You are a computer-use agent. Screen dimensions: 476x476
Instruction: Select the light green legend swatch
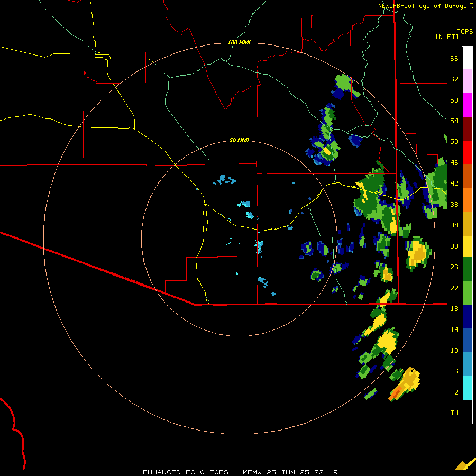point(467,293)
